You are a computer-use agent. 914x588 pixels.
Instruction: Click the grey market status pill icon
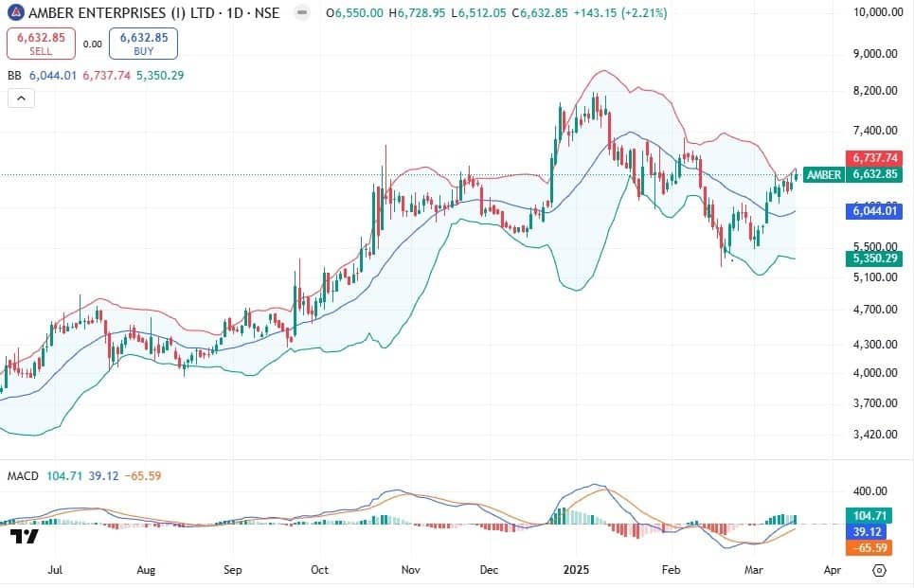pos(301,13)
